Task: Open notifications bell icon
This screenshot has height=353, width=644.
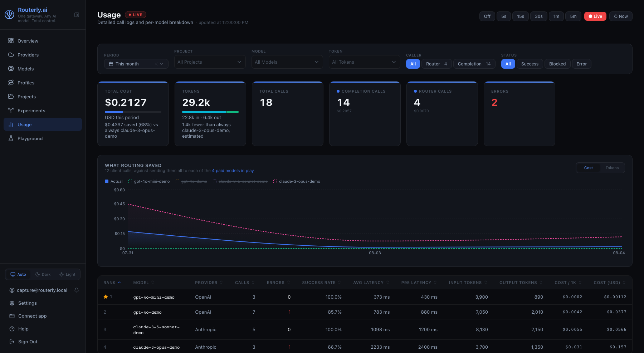Action: [x=77, y=290]
